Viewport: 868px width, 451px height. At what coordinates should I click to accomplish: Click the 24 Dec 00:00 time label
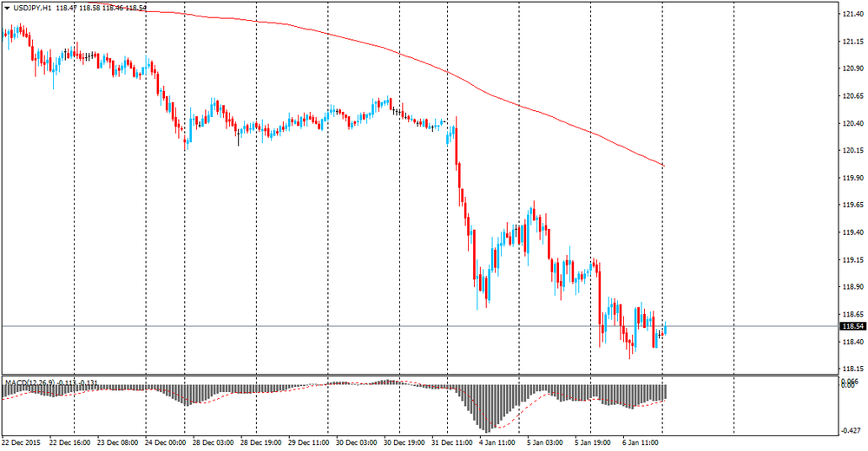166,442
